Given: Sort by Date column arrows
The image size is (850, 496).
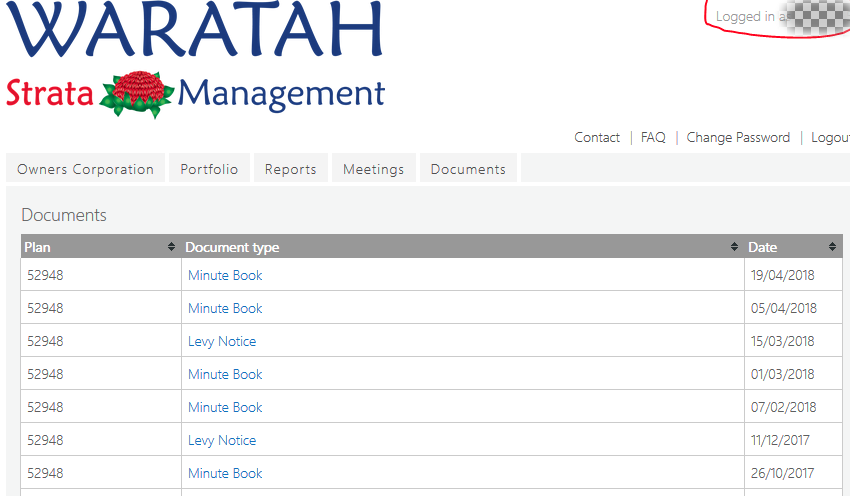Looking at the screenshot, I should point(832,247).
